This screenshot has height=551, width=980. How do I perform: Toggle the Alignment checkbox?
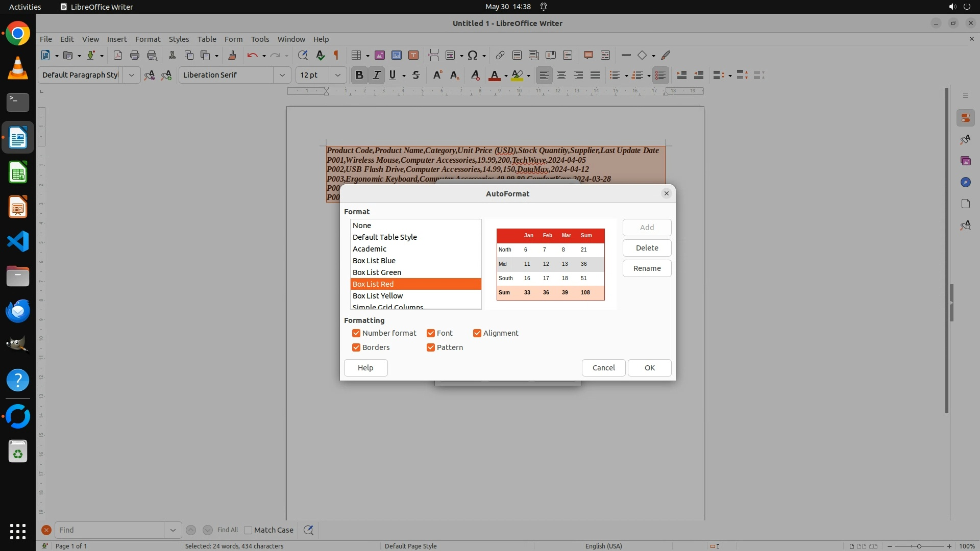pyautogui.click(x=477, y=333)
